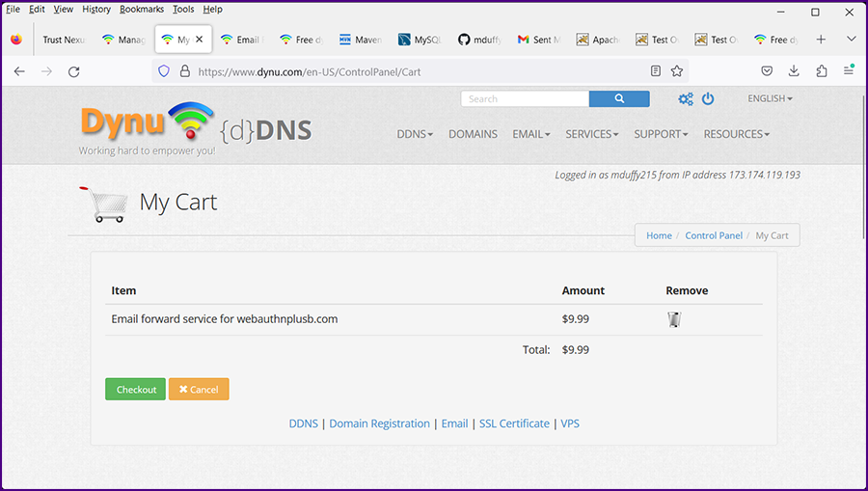Open the SERVICES dropdown menu
Image resolution: width=868 pixels, height=491 pixels.
[x=591, y=134]
